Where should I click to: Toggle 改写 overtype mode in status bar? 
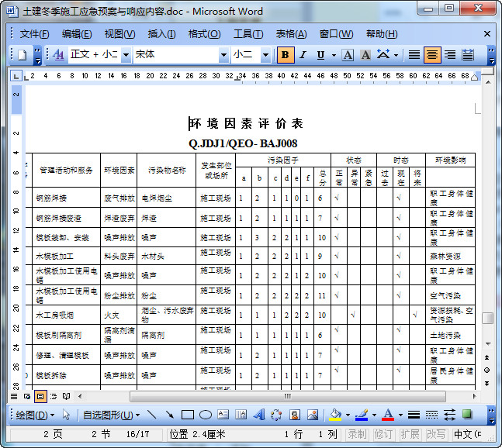(x=436, y=434)
